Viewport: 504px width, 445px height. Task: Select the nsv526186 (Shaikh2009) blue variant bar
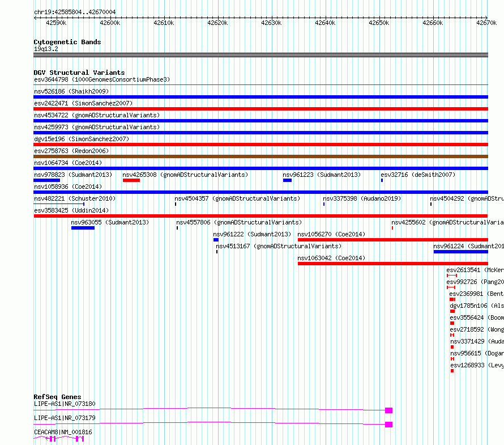[260, 97]
